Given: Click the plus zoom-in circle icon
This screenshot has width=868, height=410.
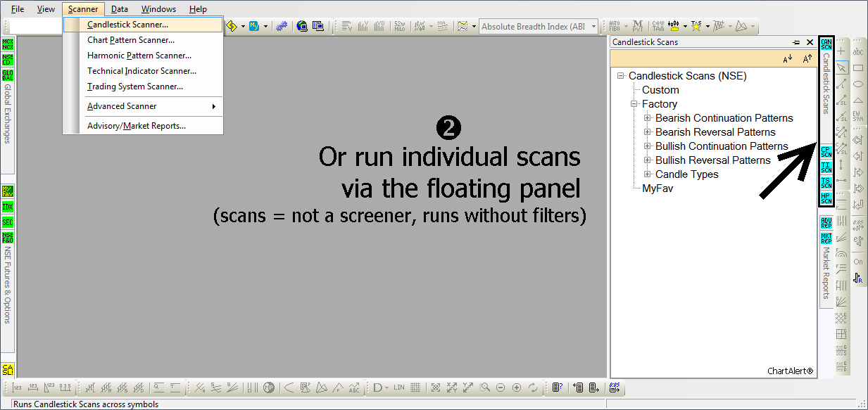Looking at the screenshot, I should click(517, 387).
